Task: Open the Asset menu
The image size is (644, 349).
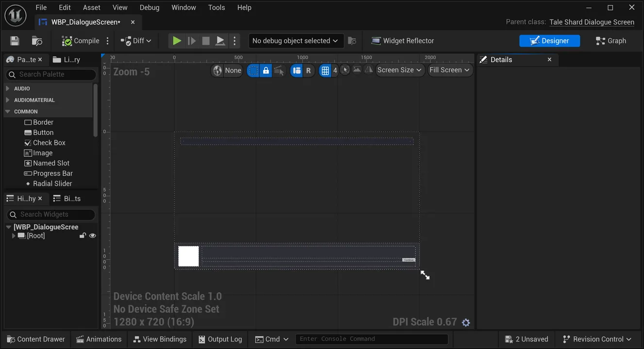Action: coord(91,7)
